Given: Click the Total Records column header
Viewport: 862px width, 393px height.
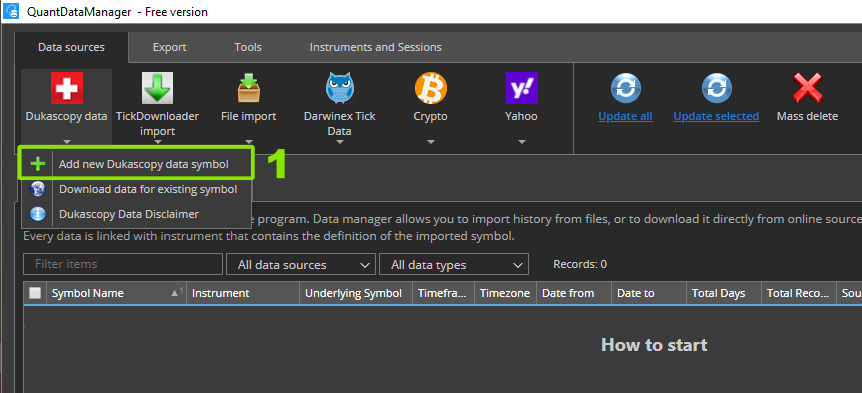Looking at the screenshot, I should point(798,293).
